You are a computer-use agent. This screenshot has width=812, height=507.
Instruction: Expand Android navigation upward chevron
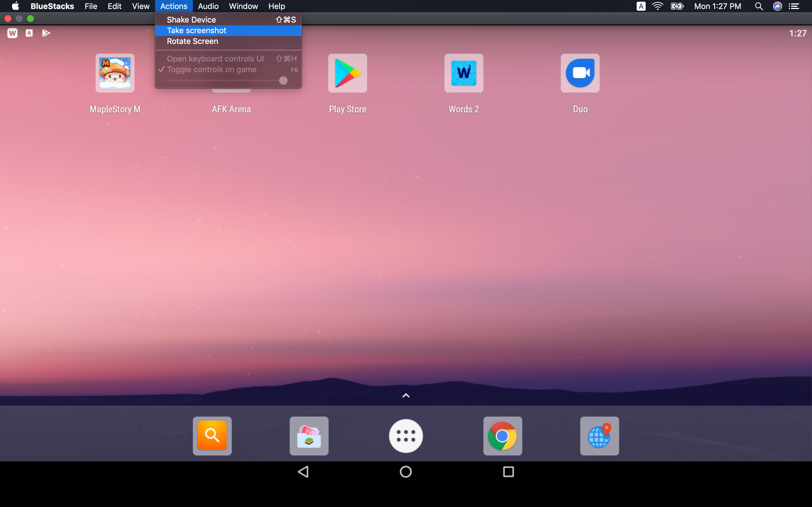[x=406, y=395]
